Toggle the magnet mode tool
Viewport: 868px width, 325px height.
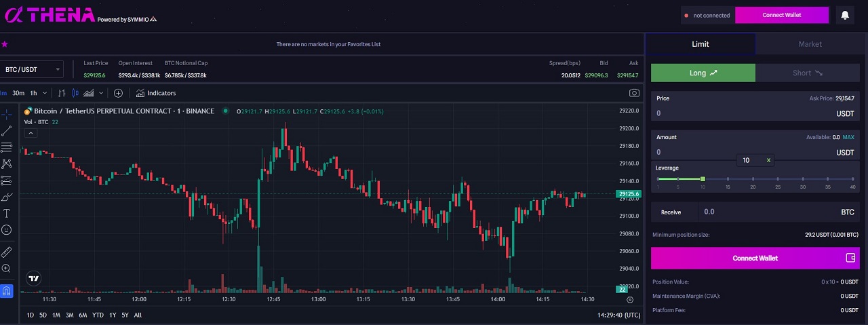pos(6,291)
